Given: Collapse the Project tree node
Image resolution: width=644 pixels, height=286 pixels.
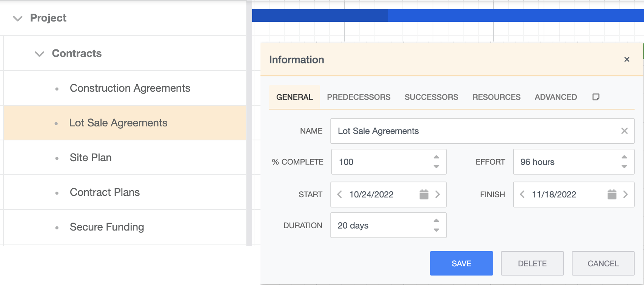Looking at the screenshot, I should click(18, 18).
